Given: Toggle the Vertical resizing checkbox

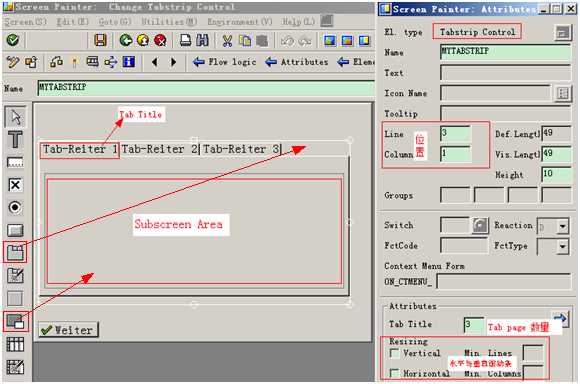Looking at the screenshot, I should (x=395, y=353).
